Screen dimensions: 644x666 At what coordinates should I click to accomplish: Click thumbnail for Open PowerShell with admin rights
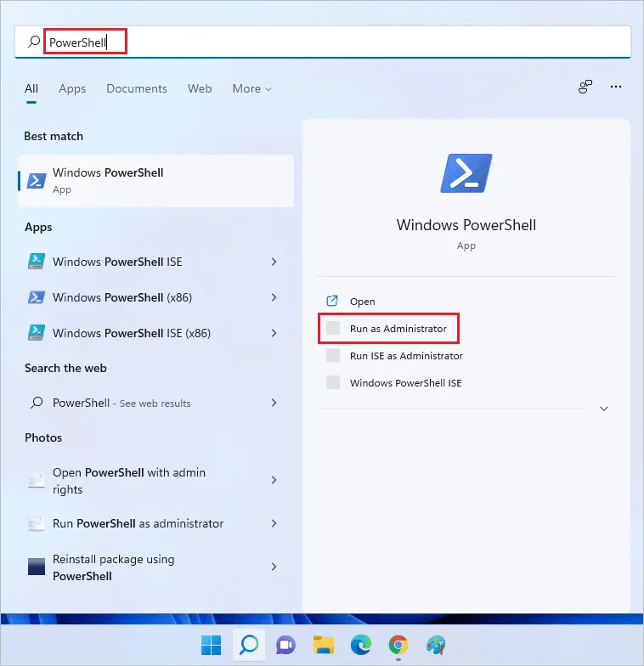pyautogui.click(x=37, y=481)
